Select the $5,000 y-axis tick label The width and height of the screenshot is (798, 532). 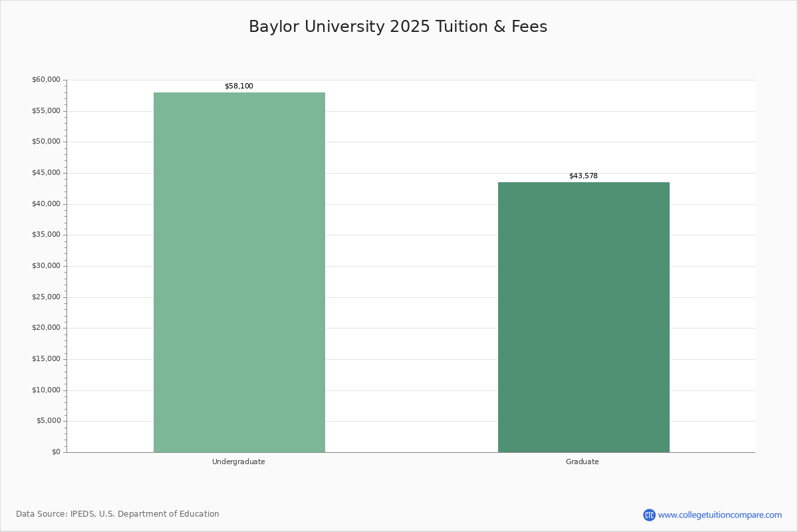coord(48,421)
